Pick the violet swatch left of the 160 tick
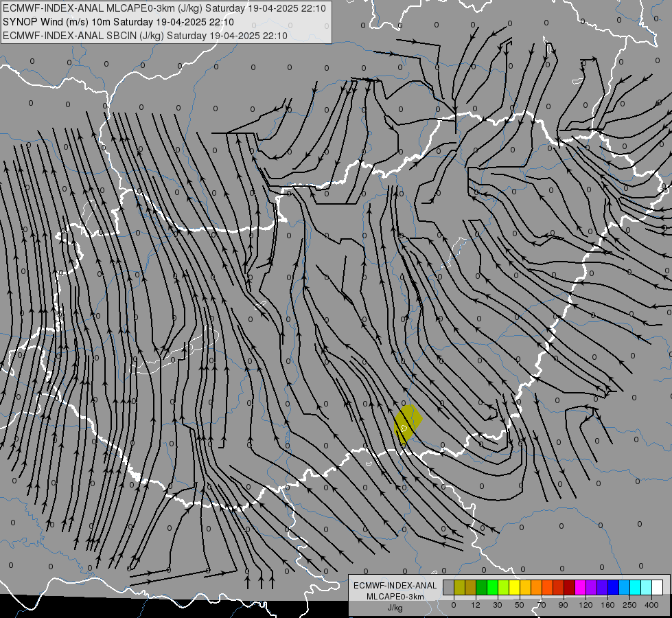This screenshot has width=672, height=618. coord(603,587)
